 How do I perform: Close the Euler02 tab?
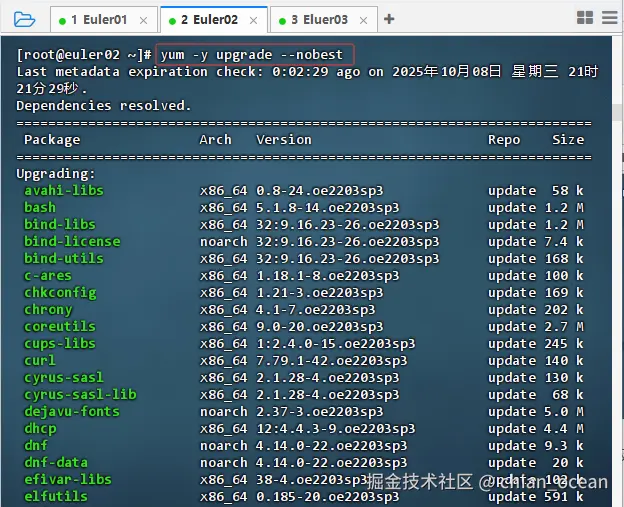pyautogui.click(x=253, y=20)
